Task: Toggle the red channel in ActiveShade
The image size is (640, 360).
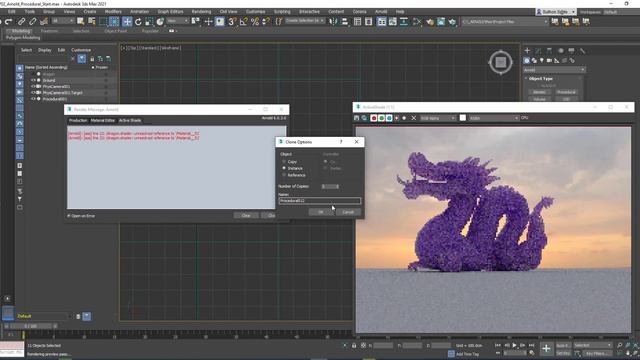Action: [373, 118]
